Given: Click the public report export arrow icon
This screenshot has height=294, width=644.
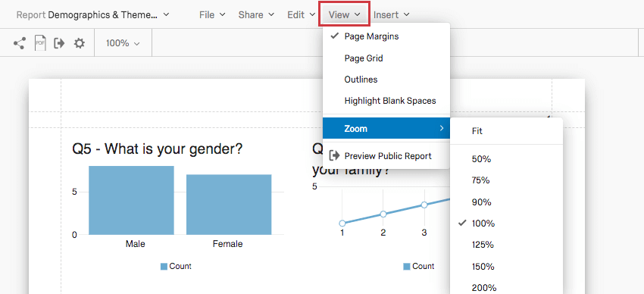Looking at the screenshot, I should pos(60,42).
